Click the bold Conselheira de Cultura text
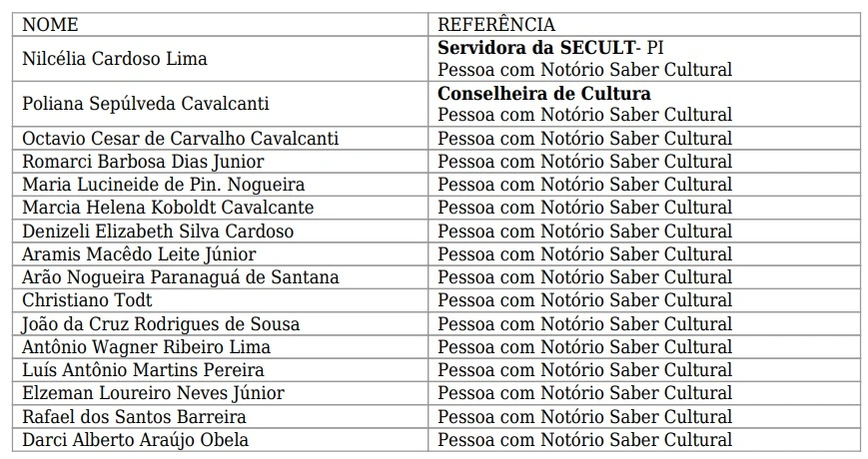This screenshot has height=459, width=868. [544, 93]
